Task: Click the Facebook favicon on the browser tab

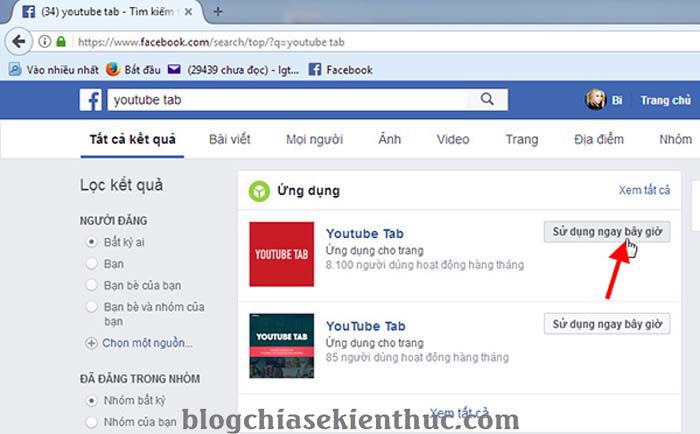Action: point(29,12)
